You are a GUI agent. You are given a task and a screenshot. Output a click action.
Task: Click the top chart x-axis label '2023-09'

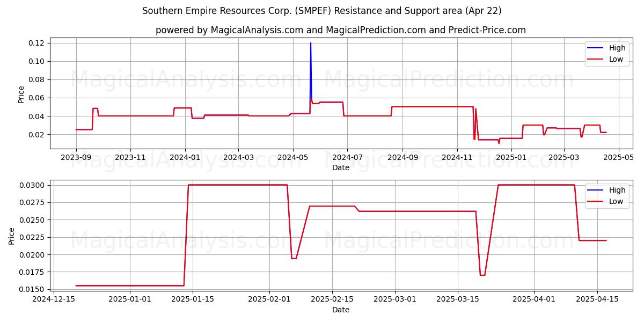(76, 157)
